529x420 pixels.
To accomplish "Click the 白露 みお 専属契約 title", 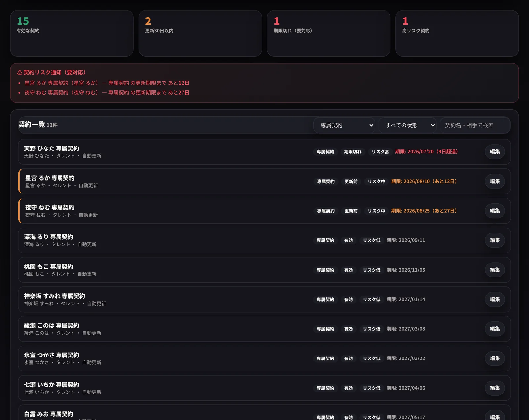I will (49, 414).
